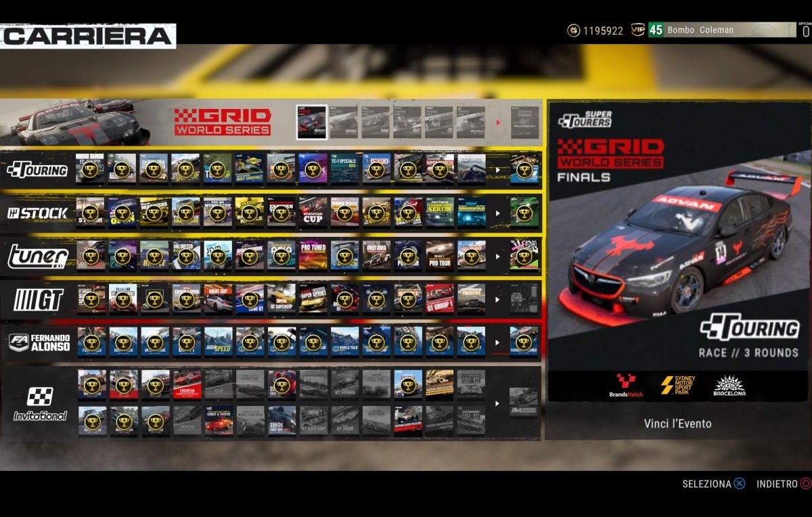Open the locked GT final showdown tile
The image size is (812, 517).
pos(524,299)
